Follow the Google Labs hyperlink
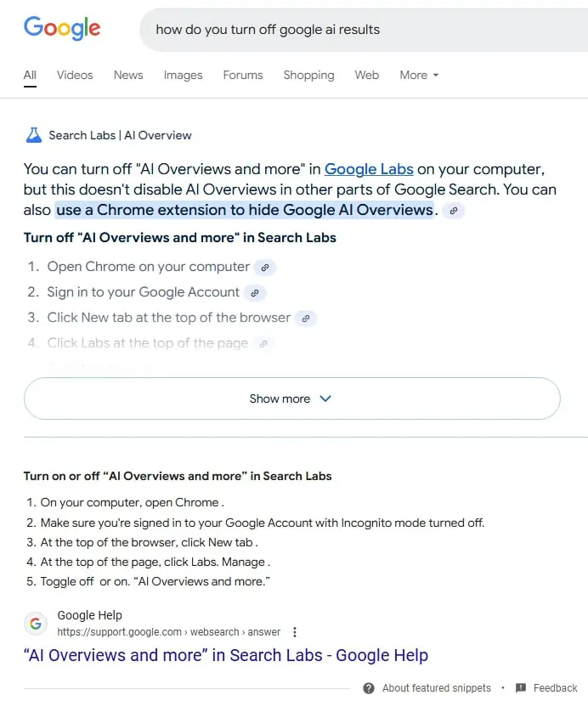The height and width of the screenshot is (701, 588). click(369, 169)
